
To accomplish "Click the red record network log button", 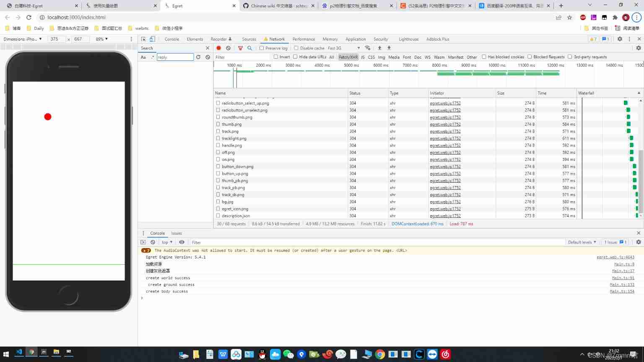I will 218,48.
